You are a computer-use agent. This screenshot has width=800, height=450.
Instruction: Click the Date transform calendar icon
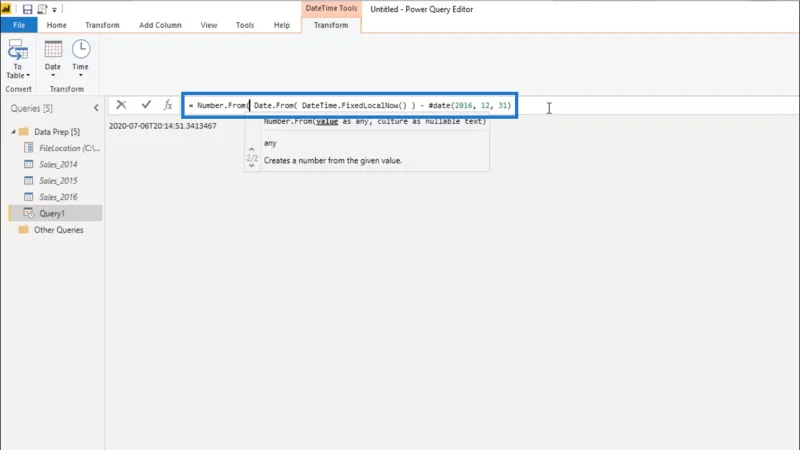[x=53, y=49]
